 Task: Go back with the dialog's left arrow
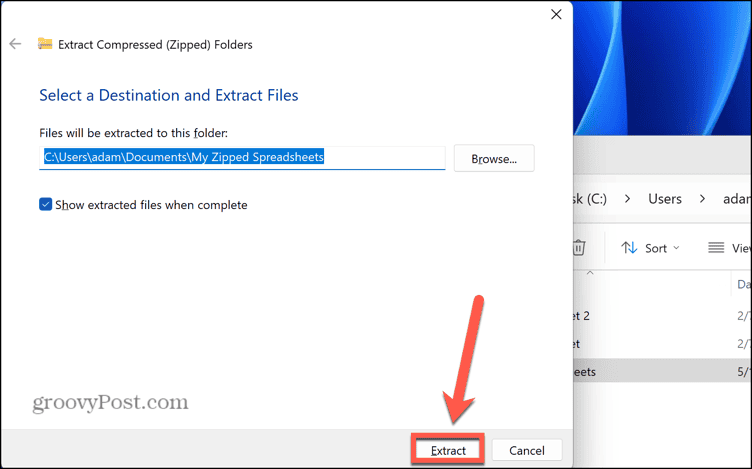[x=15, y=44]
